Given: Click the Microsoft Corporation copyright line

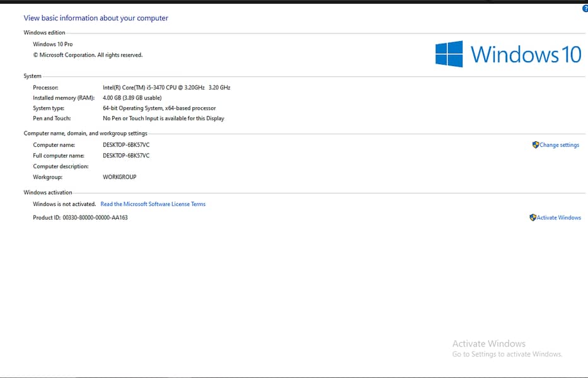Looking at the screenshot, I should click(88, 55).
